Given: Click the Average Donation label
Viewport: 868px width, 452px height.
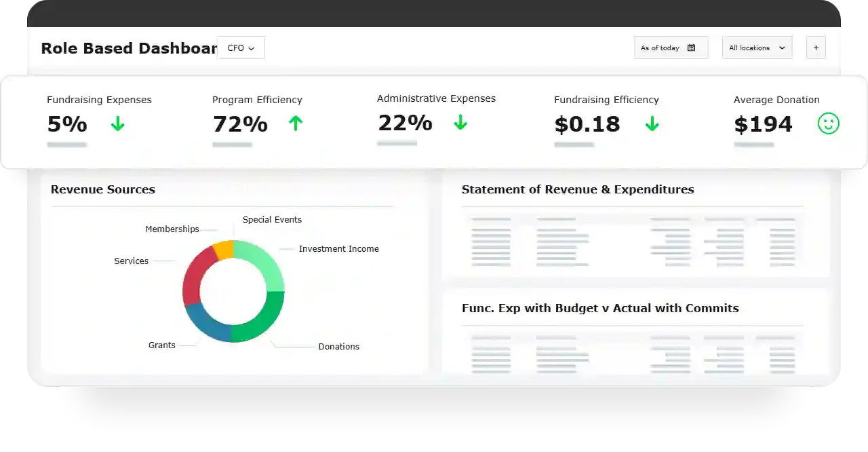Looking at the screenshot, I should coord(776,100).
